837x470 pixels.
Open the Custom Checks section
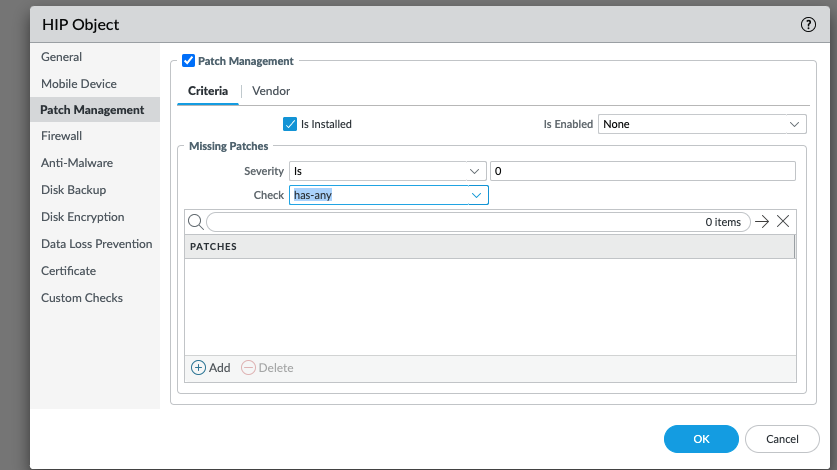coord(82,297)
